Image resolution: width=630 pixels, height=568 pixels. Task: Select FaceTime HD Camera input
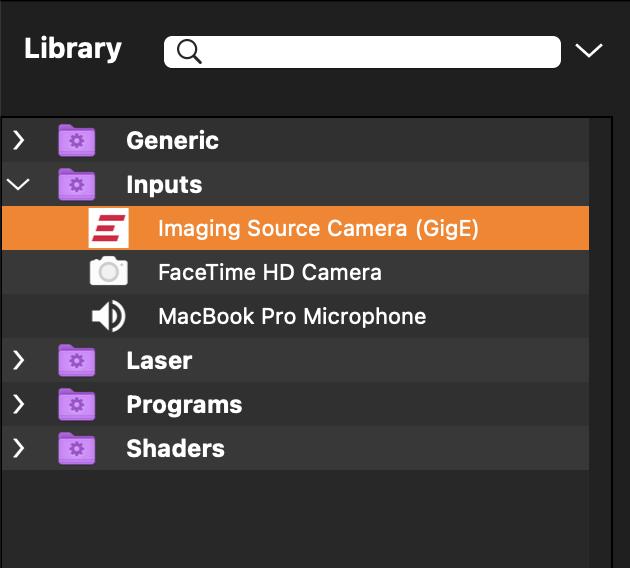pos(269,272)
